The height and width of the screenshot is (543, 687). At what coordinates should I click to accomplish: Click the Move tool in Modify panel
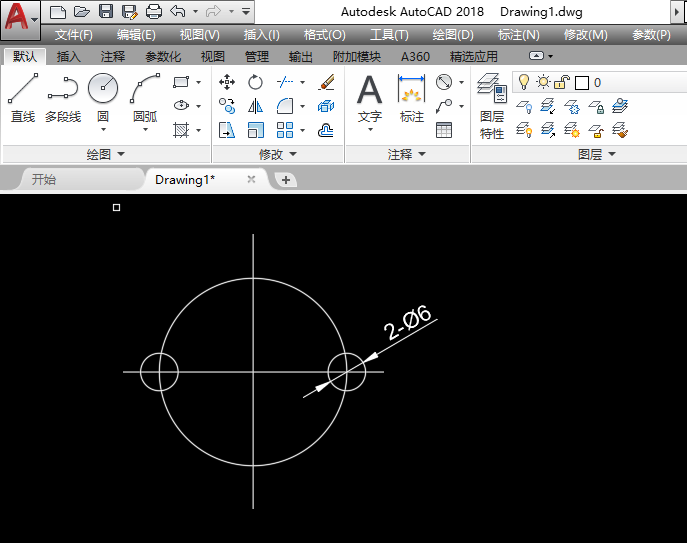[227, 82]
